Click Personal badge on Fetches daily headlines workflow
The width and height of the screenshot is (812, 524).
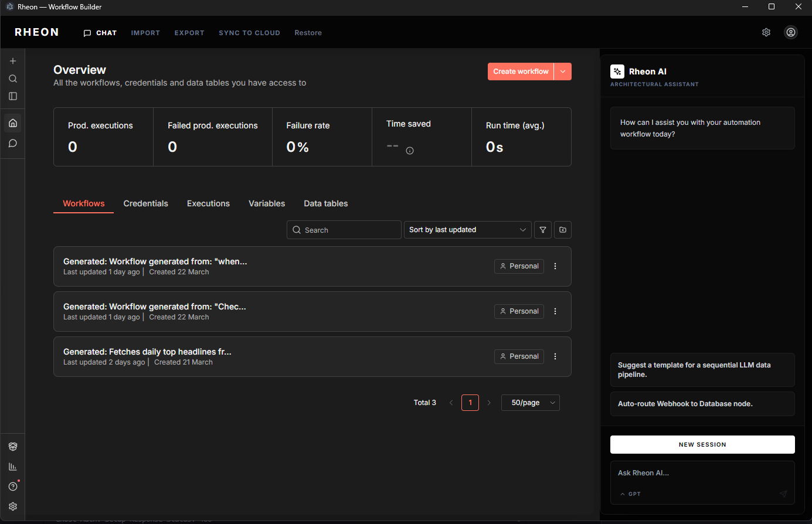pyautogui.click(x=519, y=356)
